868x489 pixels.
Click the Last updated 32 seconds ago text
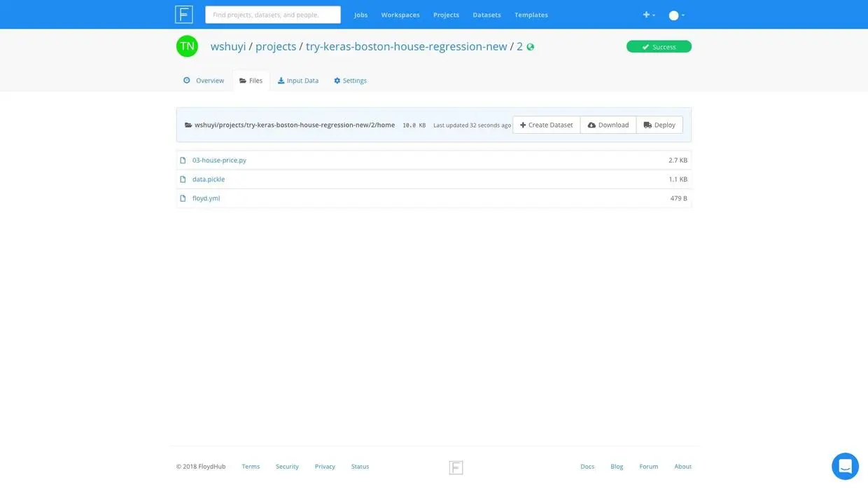pyautogui.click(x=472, y=125)
